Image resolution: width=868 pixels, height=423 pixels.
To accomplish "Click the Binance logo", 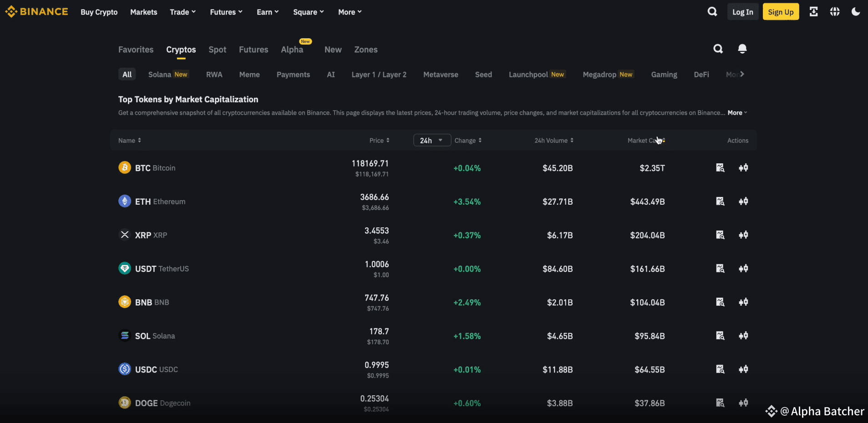I will (36, 12).
